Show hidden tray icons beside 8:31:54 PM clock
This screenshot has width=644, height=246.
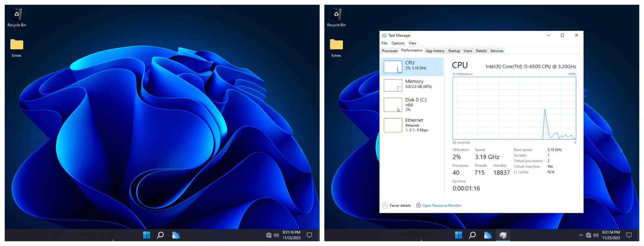click(x=581, y=235)
